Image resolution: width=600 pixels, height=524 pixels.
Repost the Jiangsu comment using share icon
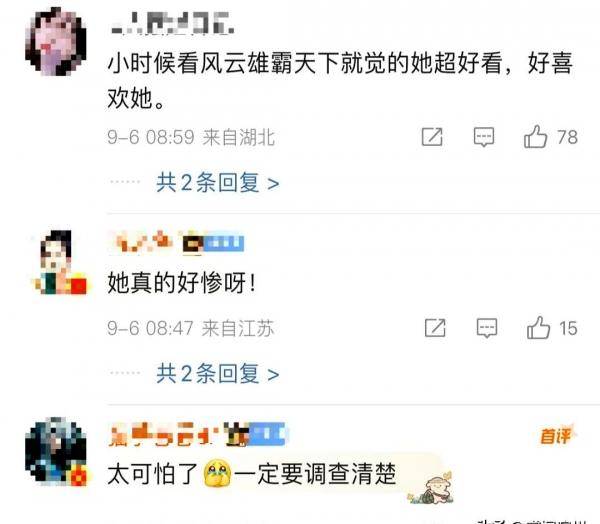[435, 328]
